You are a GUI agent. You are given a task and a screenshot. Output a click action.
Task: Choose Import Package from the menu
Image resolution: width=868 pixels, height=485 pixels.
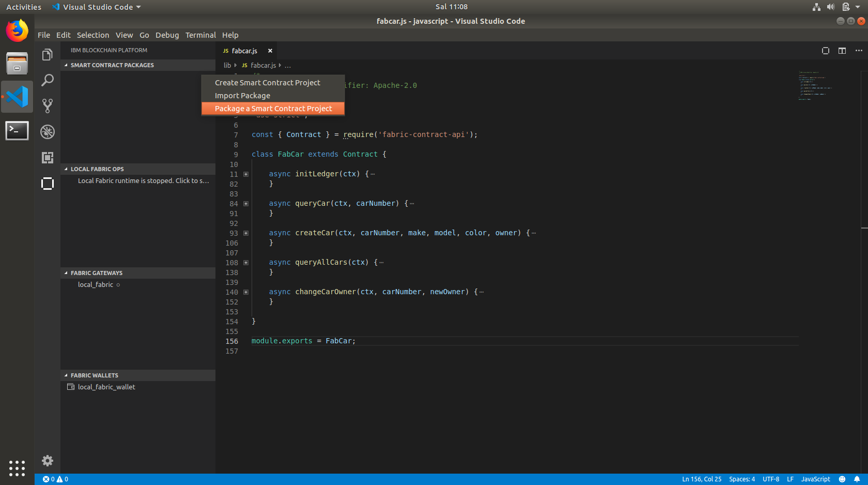(273, 96)
